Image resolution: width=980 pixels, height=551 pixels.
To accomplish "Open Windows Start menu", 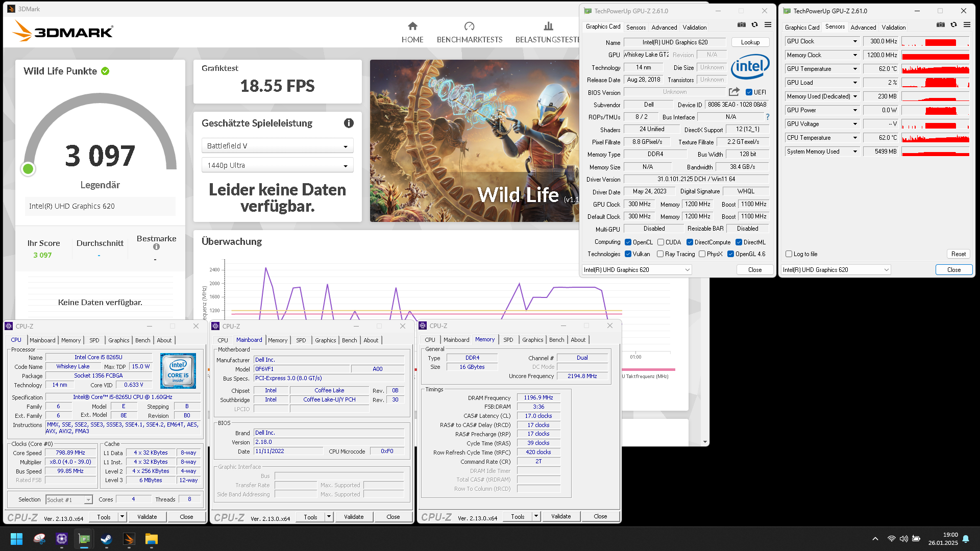I will pyautogui.click(x=16, y=539).
